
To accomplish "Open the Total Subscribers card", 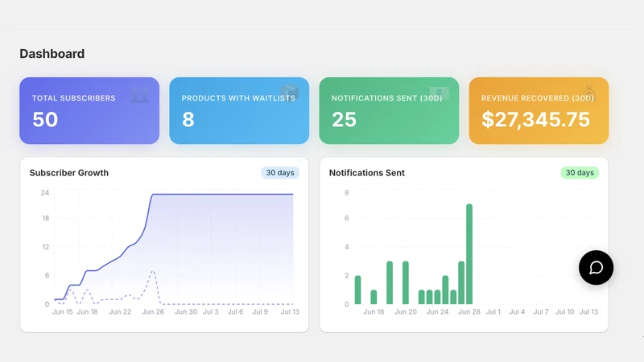I will pyautogui.click(x=89, y=111).
